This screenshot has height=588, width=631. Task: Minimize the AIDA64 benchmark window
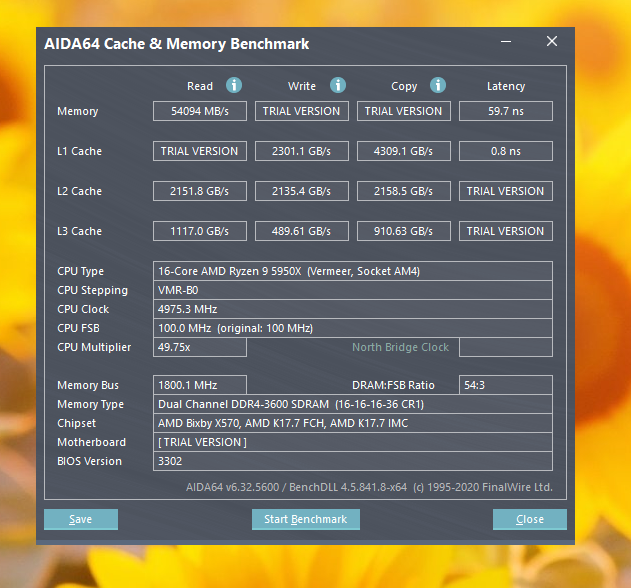point(506,41)
